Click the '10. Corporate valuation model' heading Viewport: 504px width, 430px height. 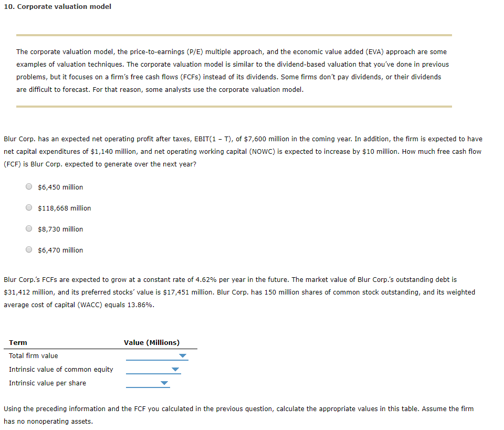pos(58,6)
